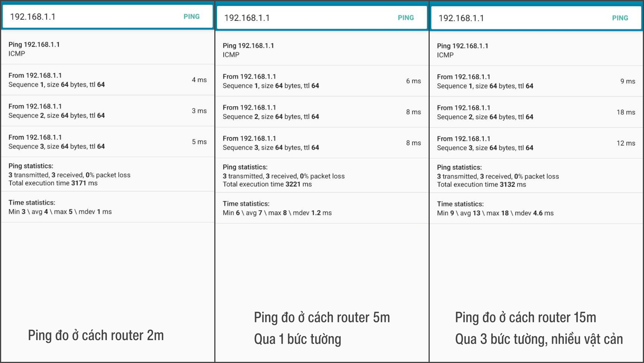Click the 'Total execution time 3171 ms' line
Image resolution: width=644 pixels, height=363 pixels.
click(53, 183)
